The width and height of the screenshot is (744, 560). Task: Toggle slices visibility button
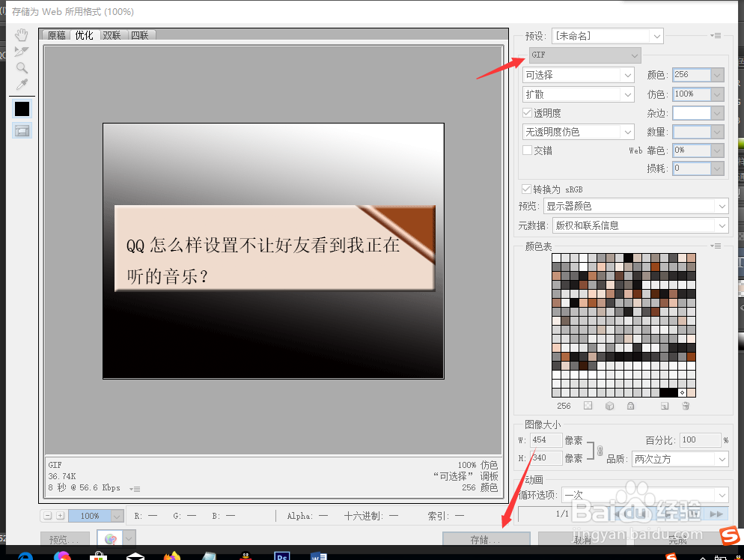point(22,130)
